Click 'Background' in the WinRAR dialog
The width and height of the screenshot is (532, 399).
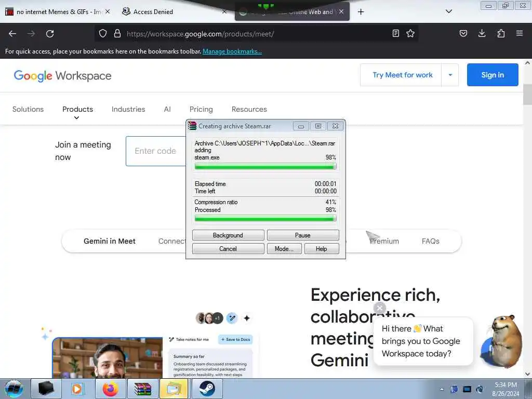coord(228,235)
